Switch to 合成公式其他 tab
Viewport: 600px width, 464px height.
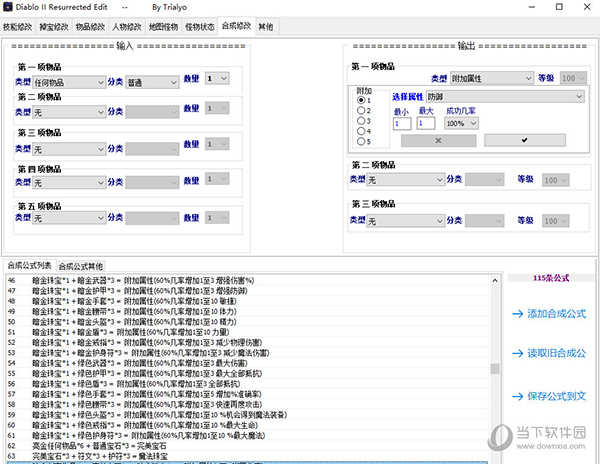(x=81, y=266)
